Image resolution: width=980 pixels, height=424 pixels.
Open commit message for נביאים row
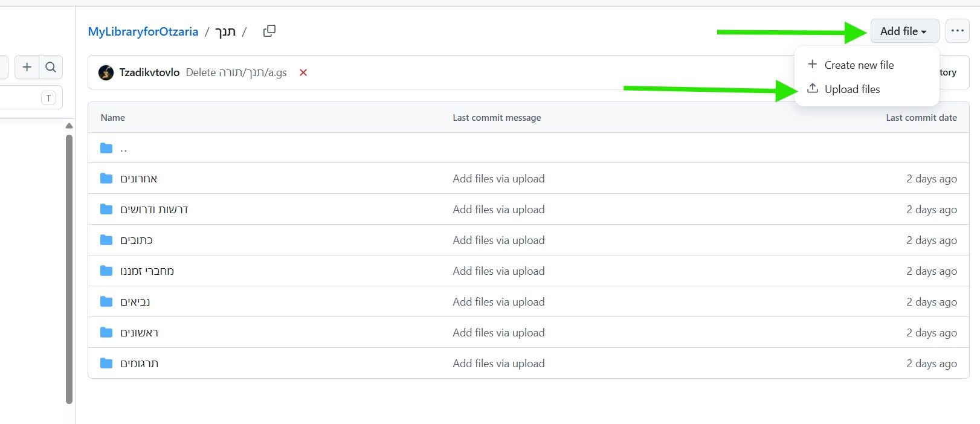pyautogui.click(x=498, y=302)
